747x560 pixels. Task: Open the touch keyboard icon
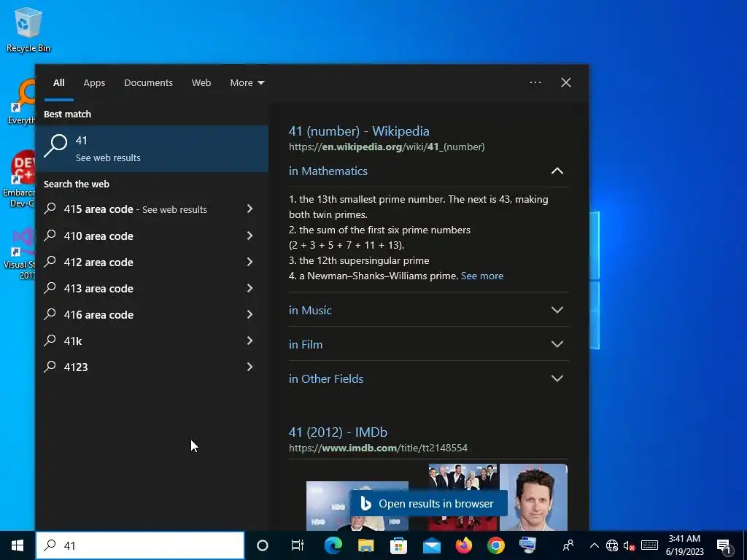649,545
